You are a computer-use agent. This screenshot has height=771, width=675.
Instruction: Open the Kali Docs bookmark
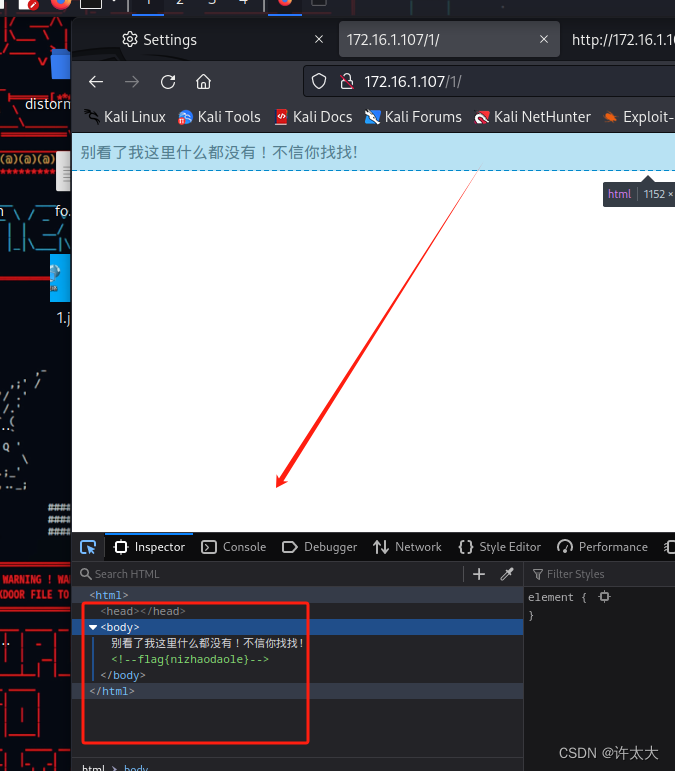pos(313,117)
